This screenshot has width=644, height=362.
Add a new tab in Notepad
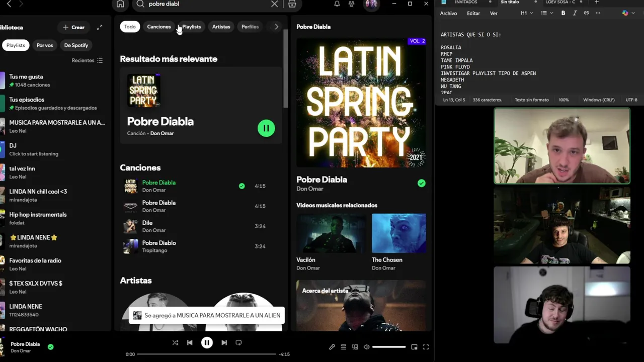point(597,2)
